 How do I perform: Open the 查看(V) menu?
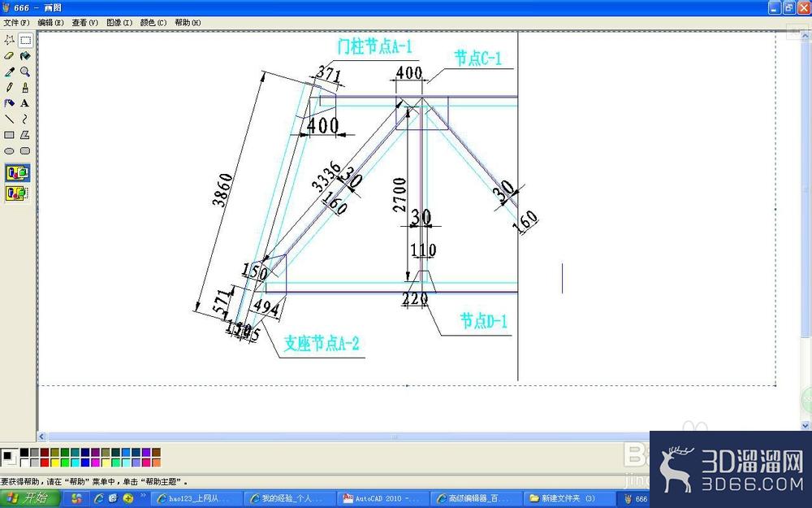pyautogui.click(x=85, y=23)
